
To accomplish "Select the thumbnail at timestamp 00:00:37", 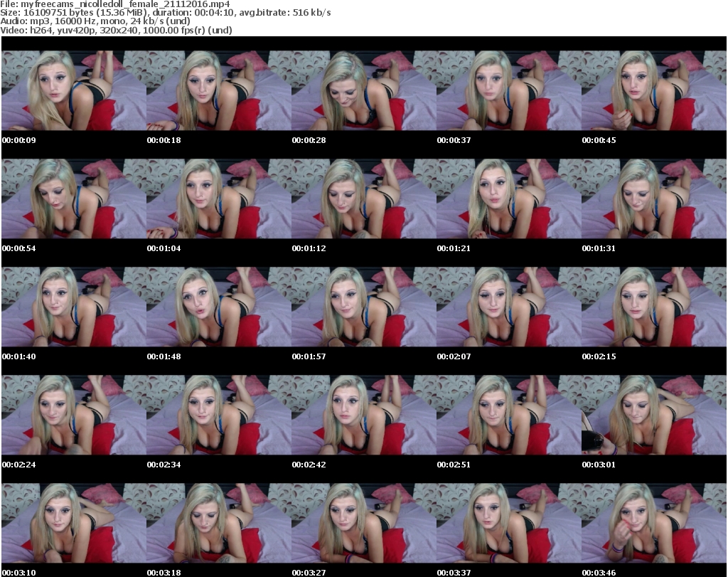I will pyautogui.click(x=509, y=90).
